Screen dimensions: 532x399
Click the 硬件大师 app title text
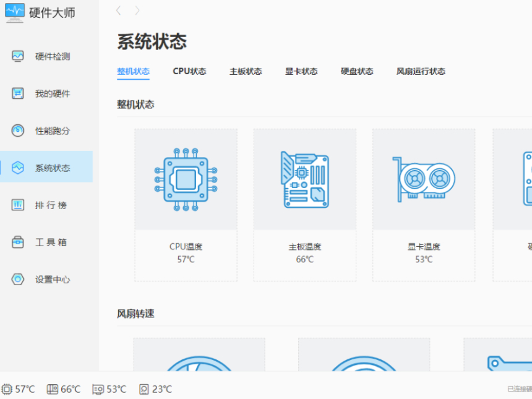(x=52, y=13)
